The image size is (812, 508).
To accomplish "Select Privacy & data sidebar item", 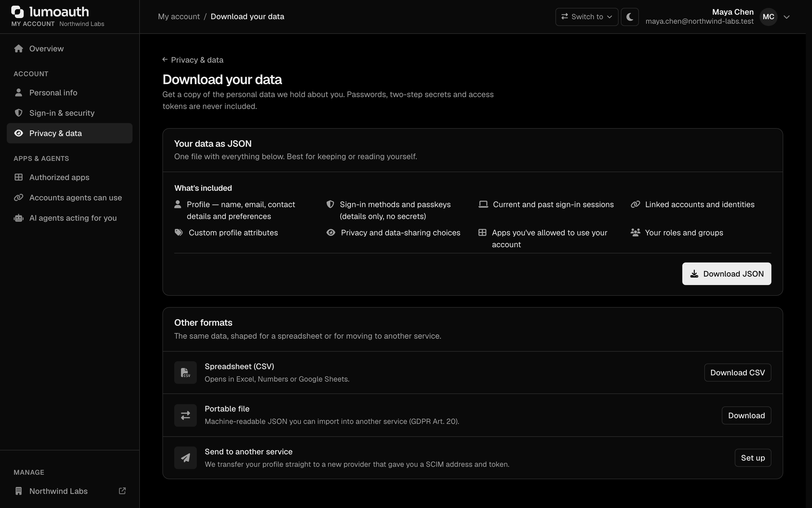I will 69,133.
